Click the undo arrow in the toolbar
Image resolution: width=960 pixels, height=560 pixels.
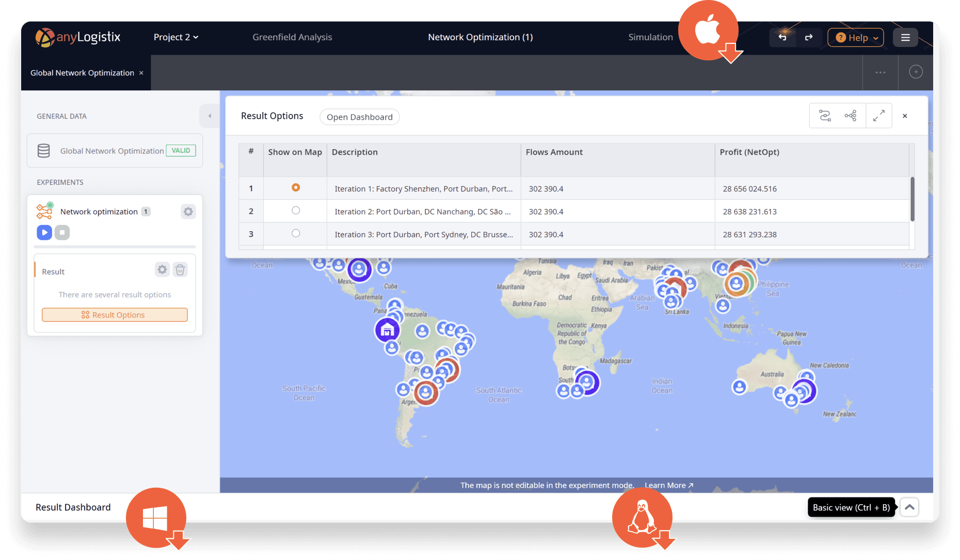pos(782,37)
